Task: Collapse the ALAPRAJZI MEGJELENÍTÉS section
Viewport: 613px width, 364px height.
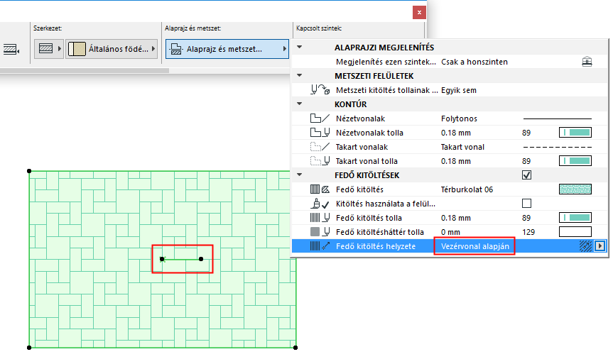Action: [300, 47]
